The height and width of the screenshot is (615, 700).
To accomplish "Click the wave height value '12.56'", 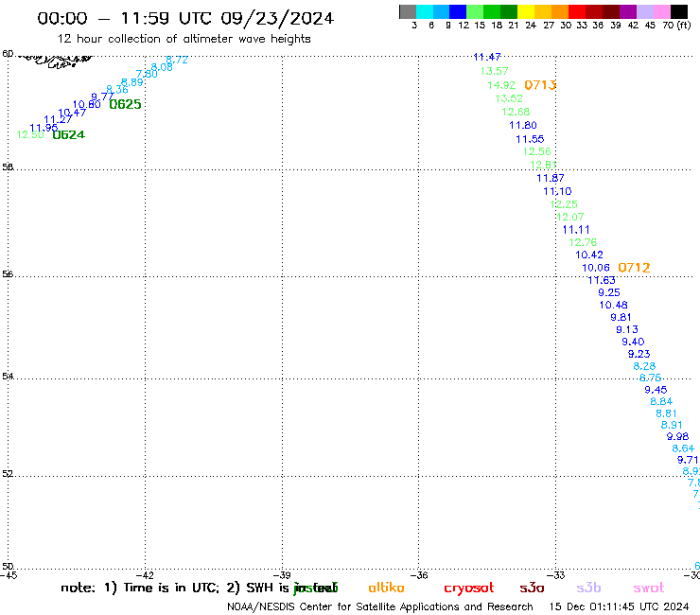I will coord(537,151).
